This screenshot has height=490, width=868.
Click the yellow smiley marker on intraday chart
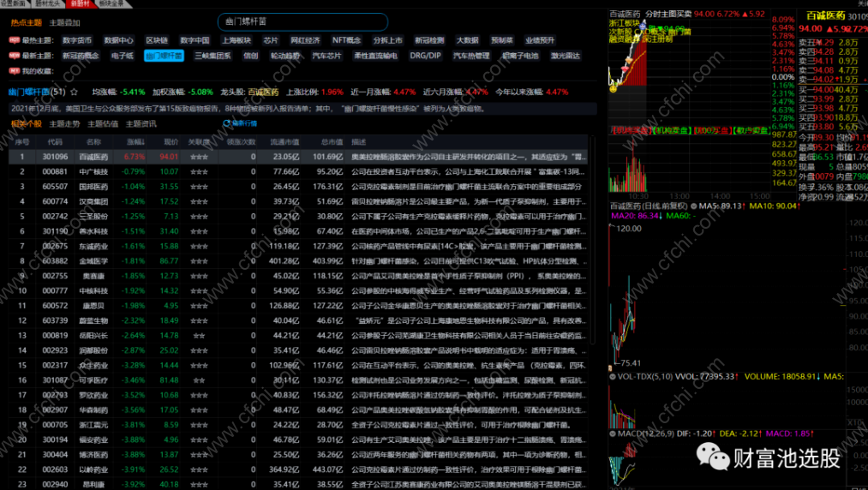(x=613, y=88)
